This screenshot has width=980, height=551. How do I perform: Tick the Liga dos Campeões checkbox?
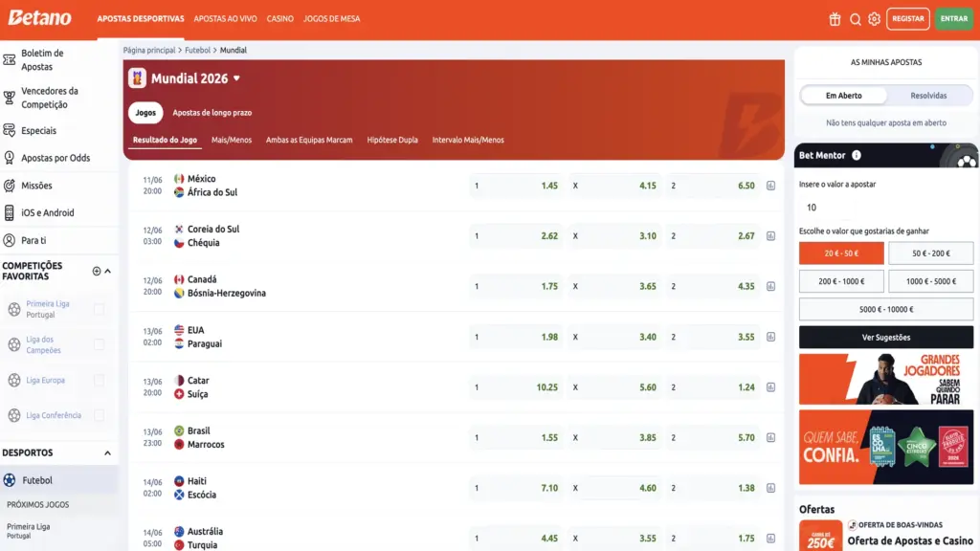coord(99,344)
